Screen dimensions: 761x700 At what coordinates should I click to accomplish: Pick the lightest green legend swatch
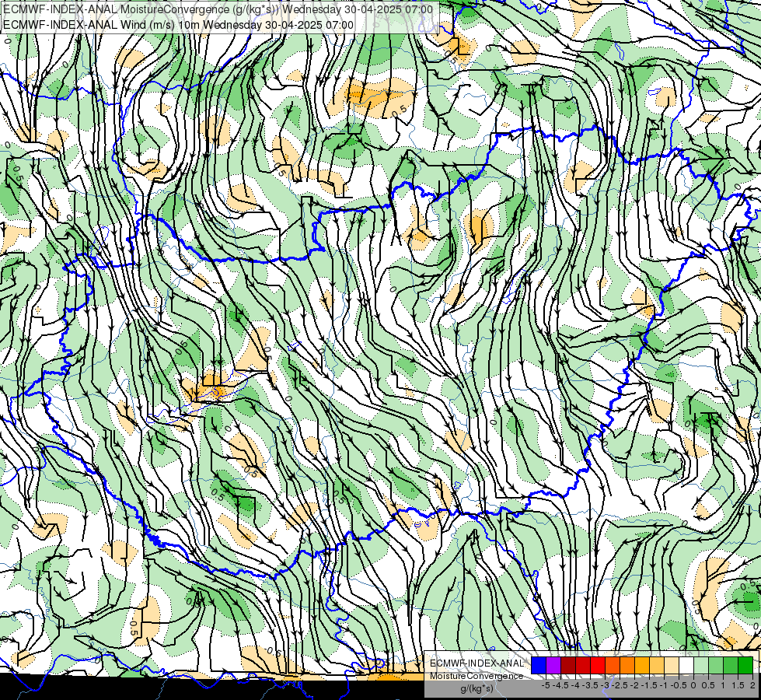pos(701,665)
